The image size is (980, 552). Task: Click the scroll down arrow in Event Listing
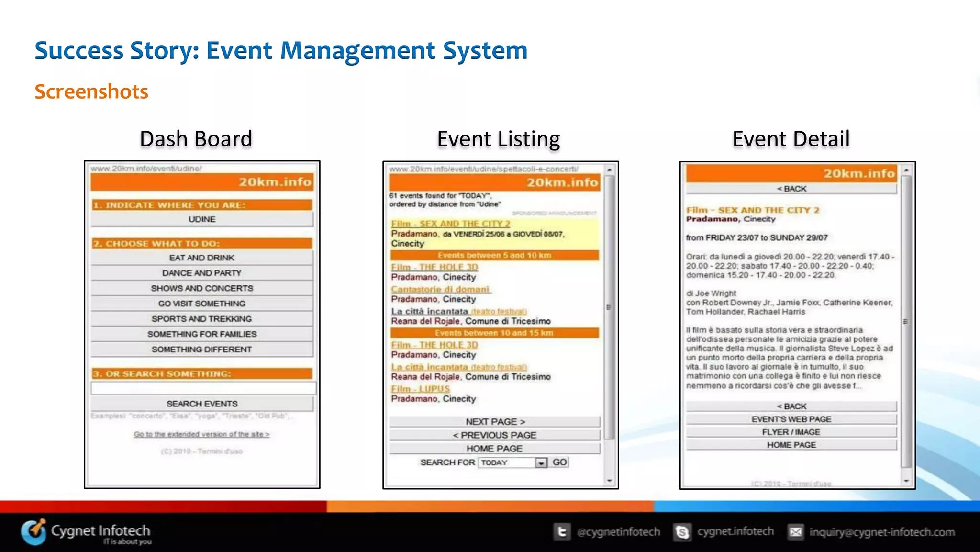click(609, 480)
